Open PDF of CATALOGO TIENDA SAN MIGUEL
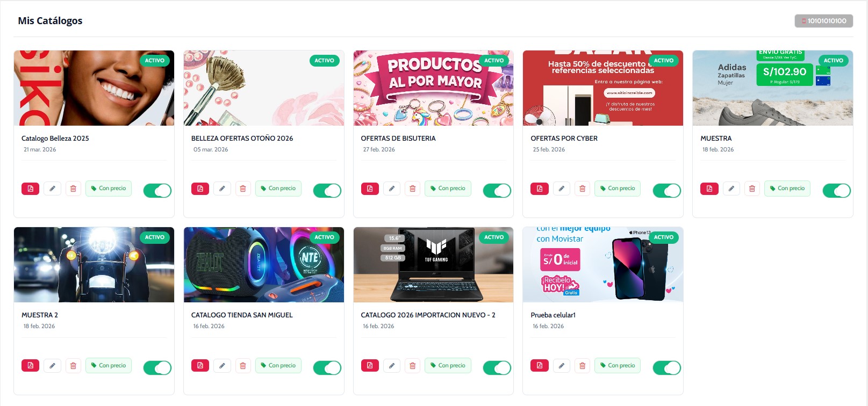Viewport: 868px width, 406px height. tap(200, 366)
